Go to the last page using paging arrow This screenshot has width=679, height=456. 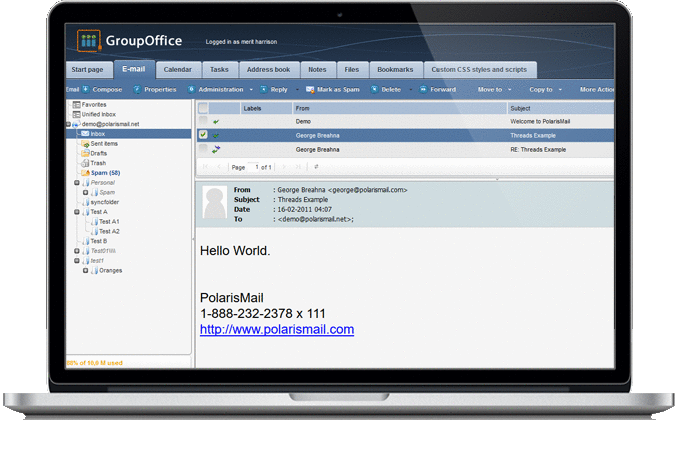[298, 167]
